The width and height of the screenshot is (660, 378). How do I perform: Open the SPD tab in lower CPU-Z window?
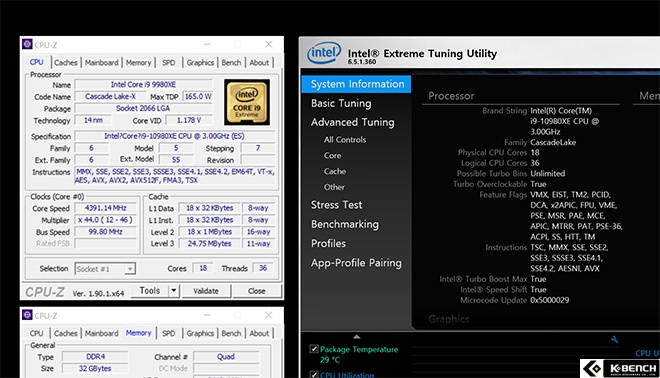168,333
